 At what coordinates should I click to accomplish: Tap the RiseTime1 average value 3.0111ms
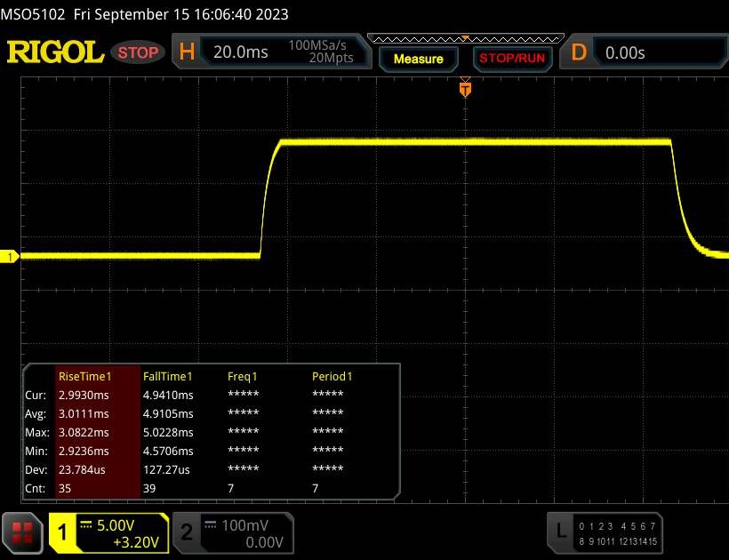84,413
